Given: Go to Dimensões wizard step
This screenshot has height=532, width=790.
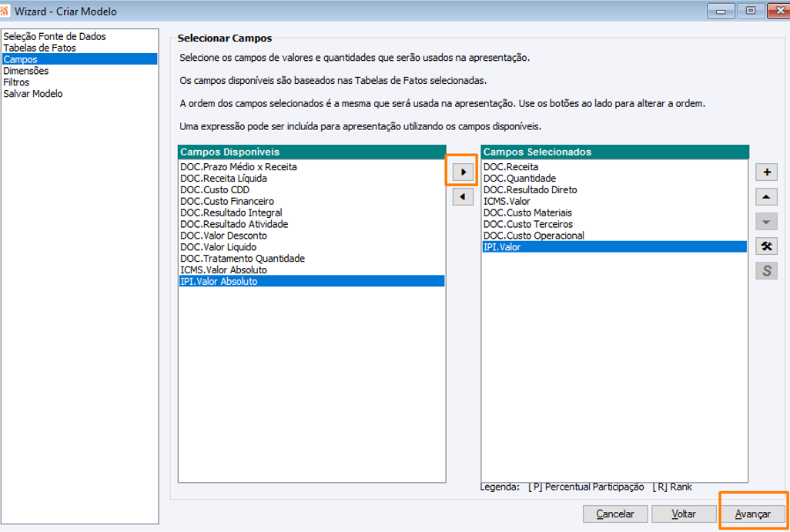Looking at the screenshot, I should point(26,71).
